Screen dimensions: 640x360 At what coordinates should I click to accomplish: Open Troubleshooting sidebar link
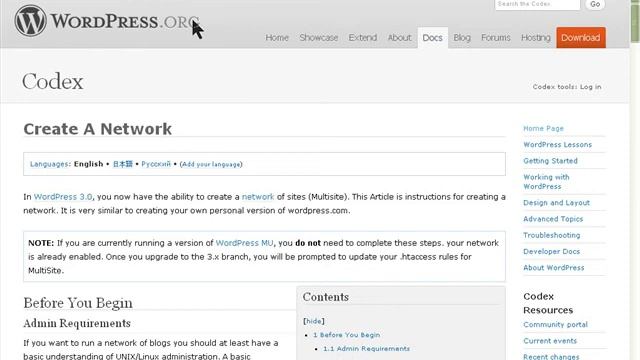coord(551,235)
